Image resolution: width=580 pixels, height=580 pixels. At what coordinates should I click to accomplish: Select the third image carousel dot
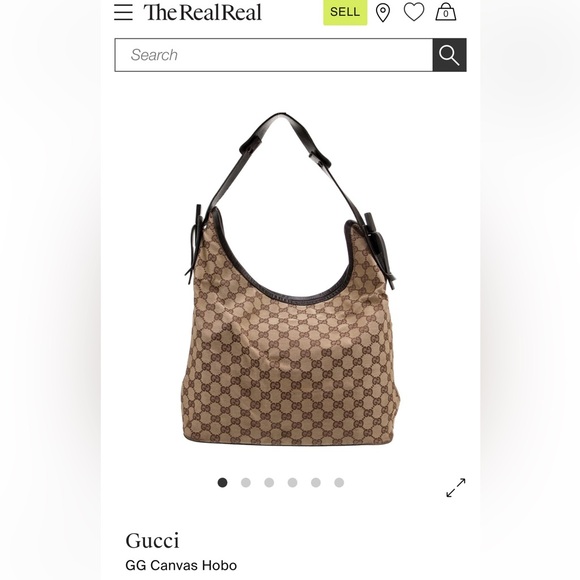(x=269, y=482)
